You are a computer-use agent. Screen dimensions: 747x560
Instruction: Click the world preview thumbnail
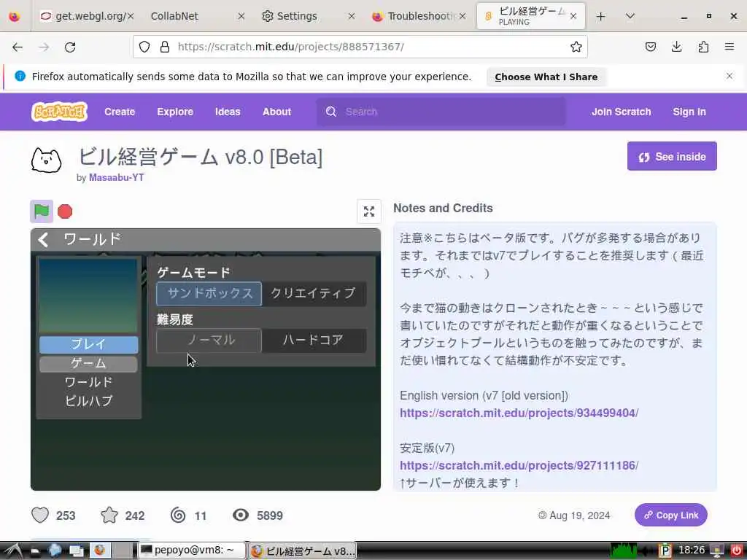pyautogui.click(x=88, y=295)
